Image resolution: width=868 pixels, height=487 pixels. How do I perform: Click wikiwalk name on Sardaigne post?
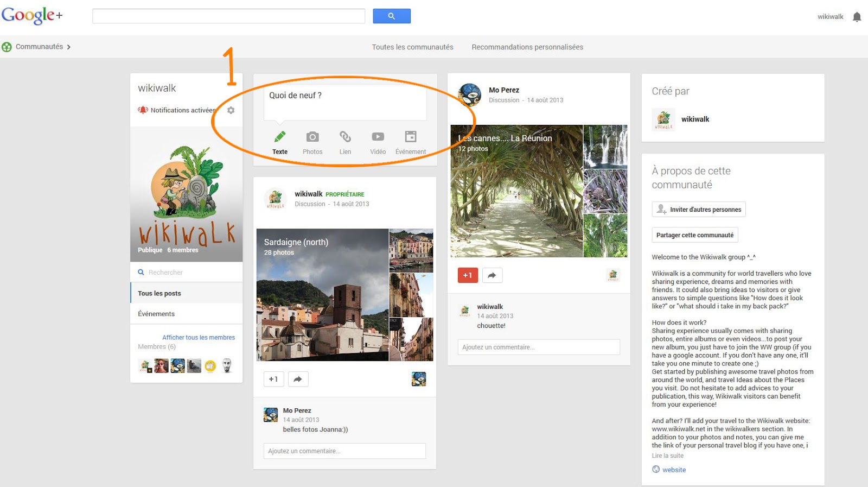(x=309, y=194)
